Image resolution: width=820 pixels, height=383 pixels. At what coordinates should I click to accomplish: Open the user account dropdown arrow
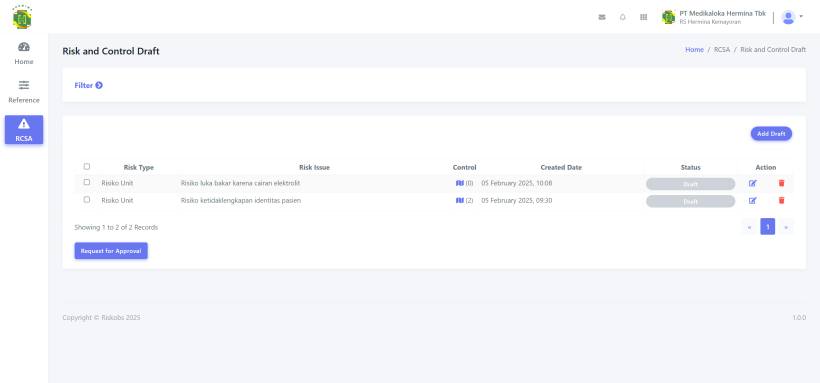[x=801, y=17]
